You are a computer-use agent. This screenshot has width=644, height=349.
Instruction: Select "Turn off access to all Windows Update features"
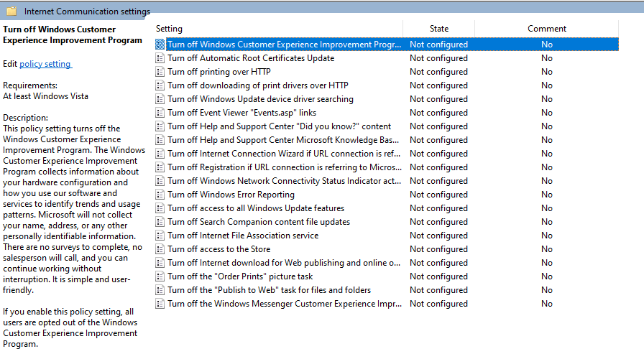256,208
